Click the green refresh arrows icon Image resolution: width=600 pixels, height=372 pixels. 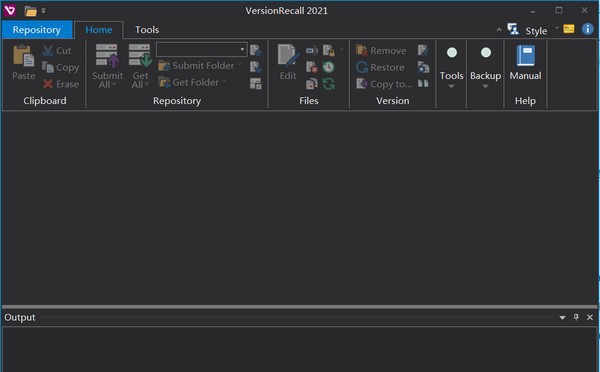click(x=329, y=83)
